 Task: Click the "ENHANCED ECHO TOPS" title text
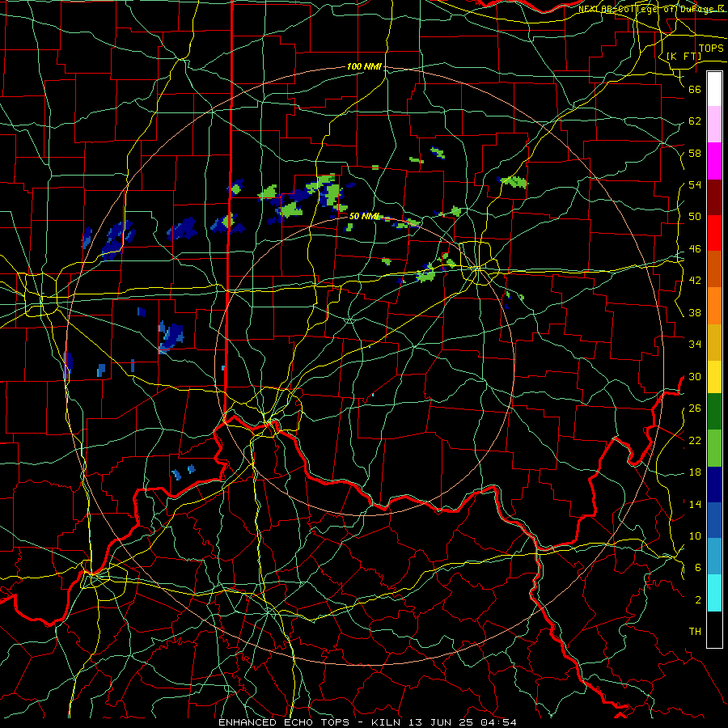coord(284,722)
